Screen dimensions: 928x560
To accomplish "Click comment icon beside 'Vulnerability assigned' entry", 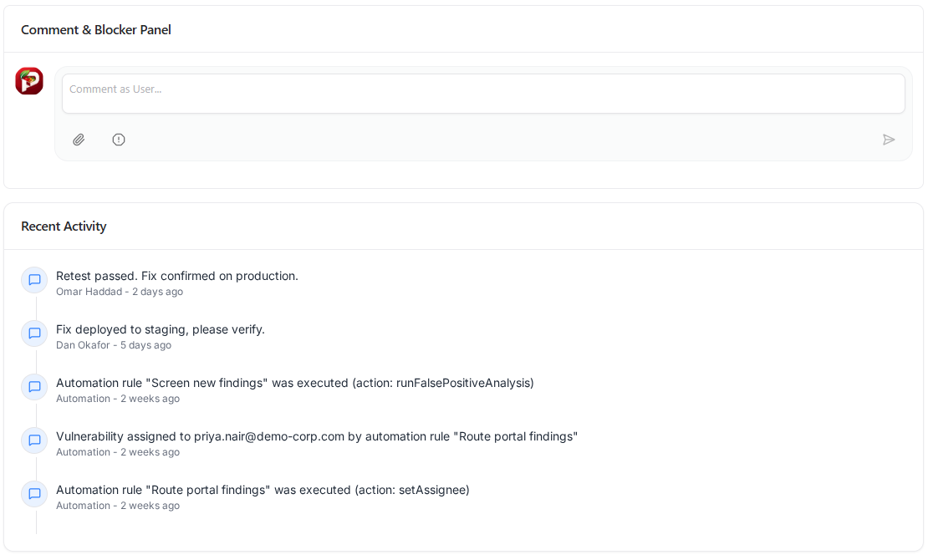I will 34,440.
